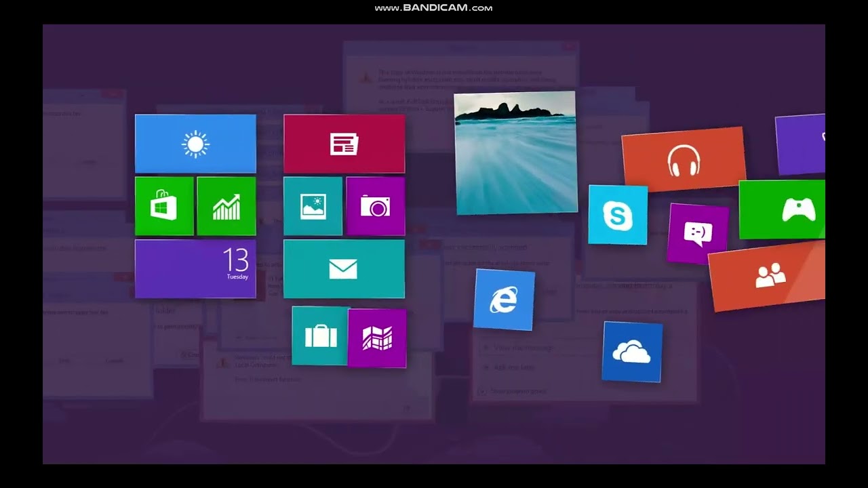Screen dimensions: 868x488
Task: Open the blue OneDrive cloud tile
Action: pos(632,352)
